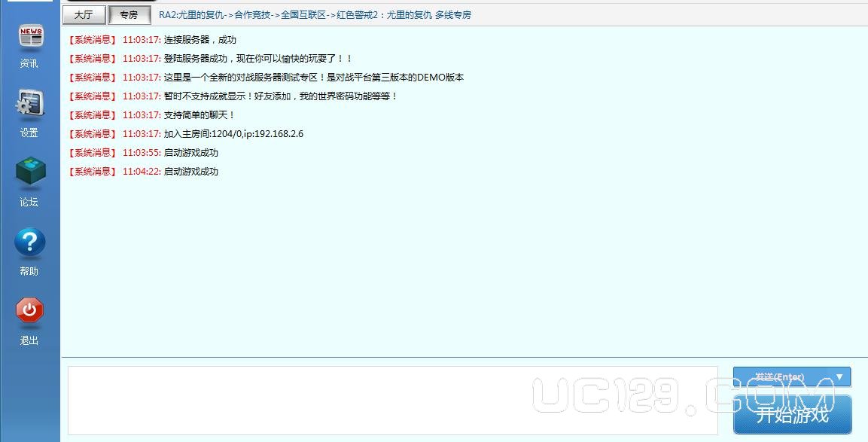Viewport: 868px width, 442px height.
Task: Click the DEMO版本 test server notice line
Action: pos(313,78)
